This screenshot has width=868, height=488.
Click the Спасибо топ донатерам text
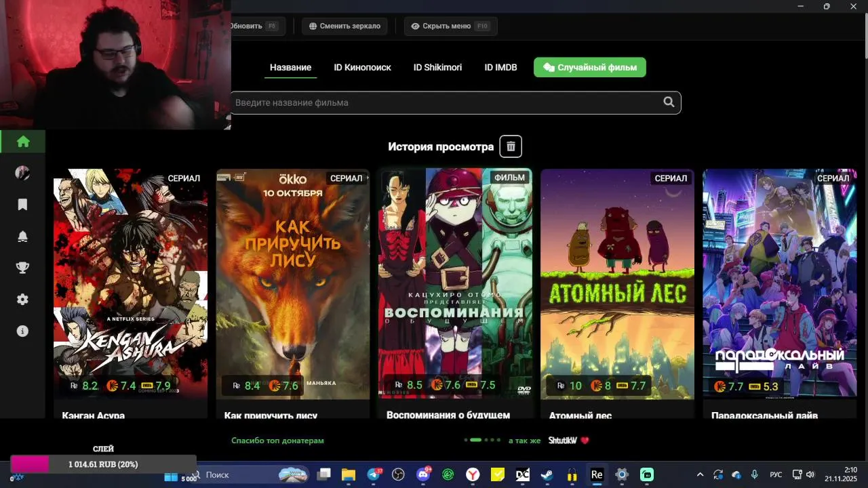click(x=277, y=441)
